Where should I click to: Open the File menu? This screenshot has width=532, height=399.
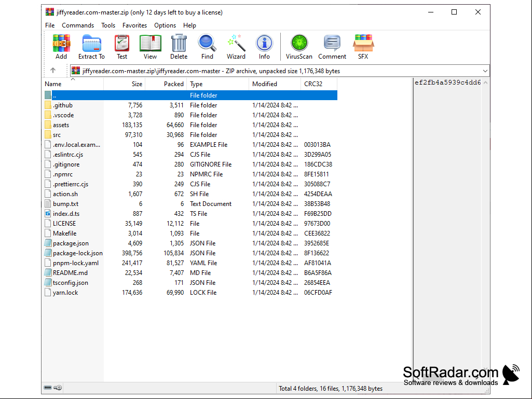[50, 25]
